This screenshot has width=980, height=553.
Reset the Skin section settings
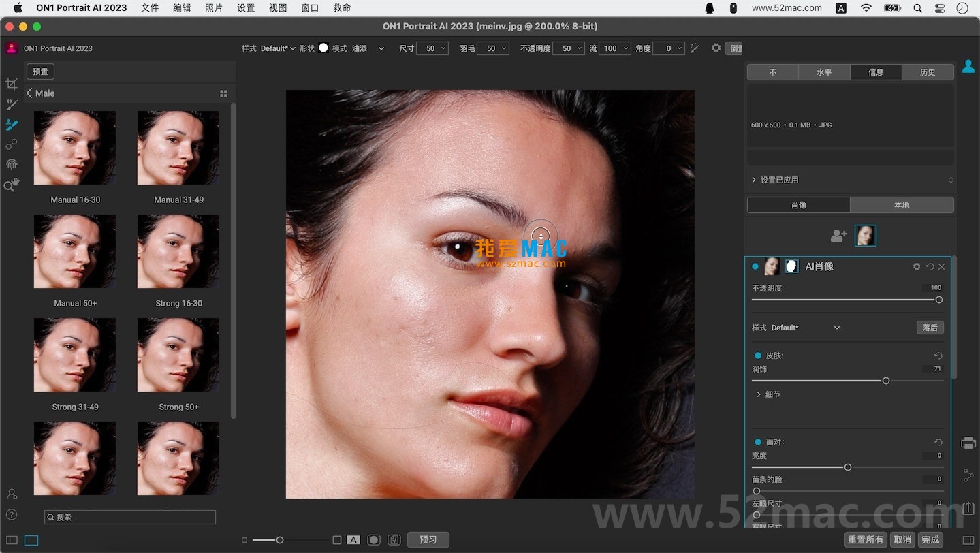tap(938, 355)
